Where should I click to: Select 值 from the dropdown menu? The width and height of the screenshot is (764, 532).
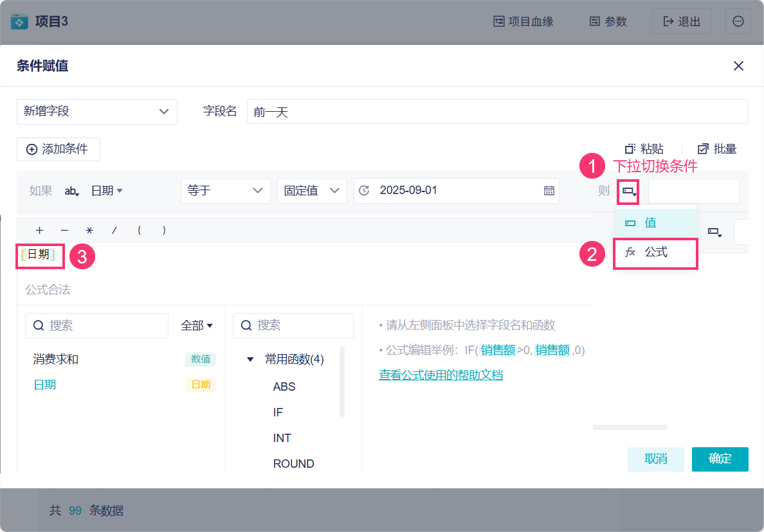[x=657, y=223]
